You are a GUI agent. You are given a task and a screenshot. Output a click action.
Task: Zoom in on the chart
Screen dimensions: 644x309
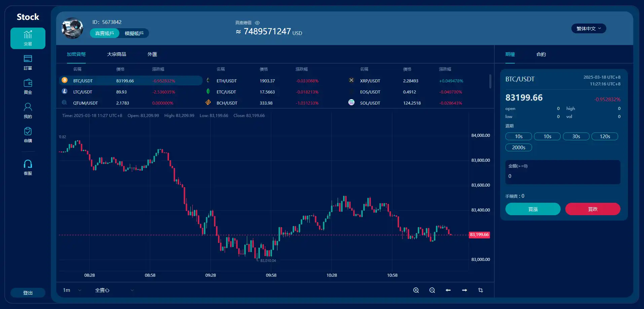coord(416,290)
